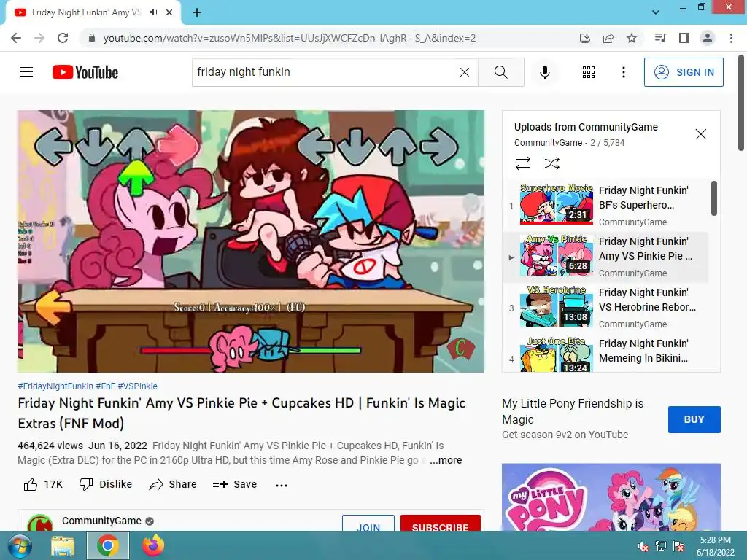
Task: Close the Uploads from CommunityGame playlist panel
Action: [x=701, y=134]
